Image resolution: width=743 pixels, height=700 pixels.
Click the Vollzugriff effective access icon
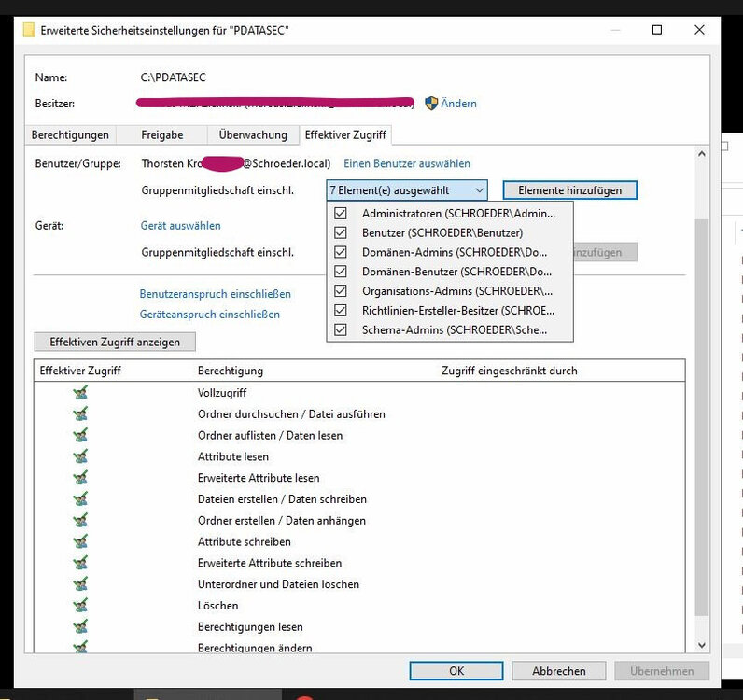(x=80, y=393)
